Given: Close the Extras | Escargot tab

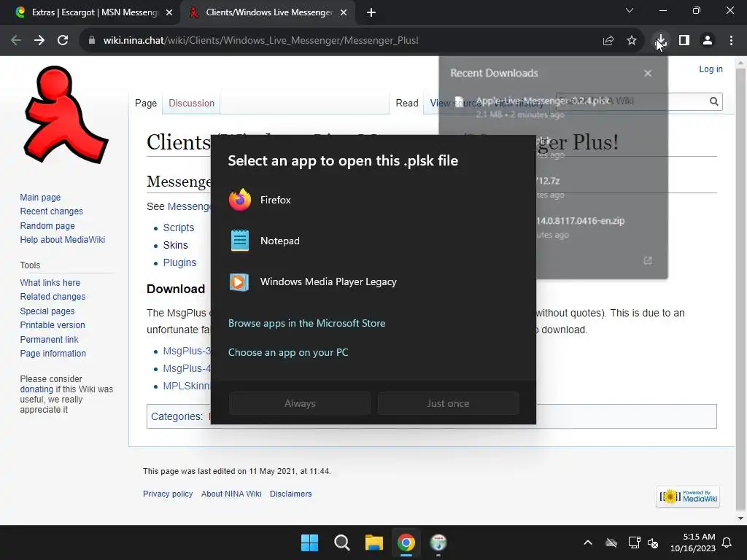Looking at the screenshot, I should [169, 13].
